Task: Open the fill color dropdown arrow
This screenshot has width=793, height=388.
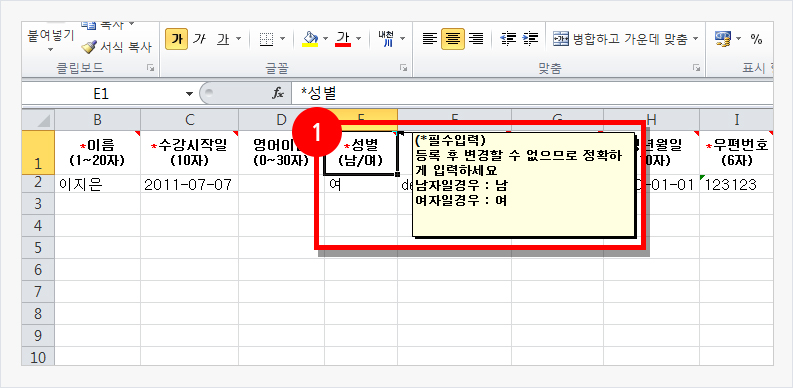Action: coord(325,39)
